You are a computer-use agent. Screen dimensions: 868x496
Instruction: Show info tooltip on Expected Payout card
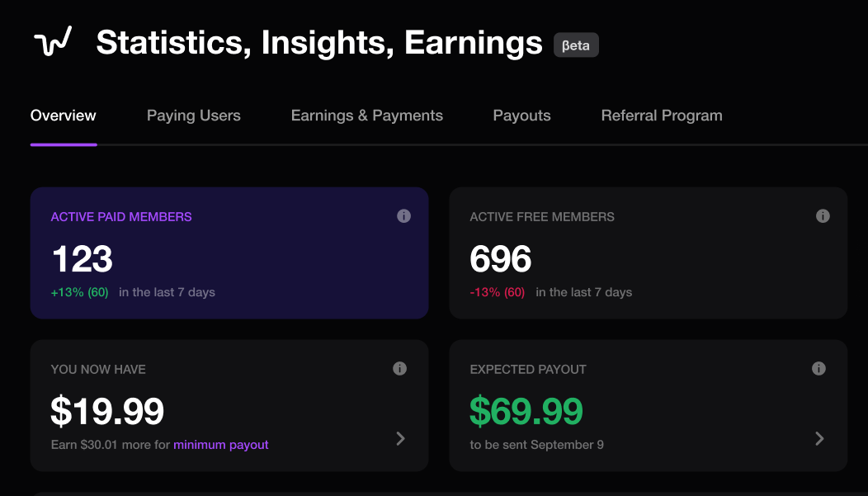pyautogui.click(x=818, y=369)
